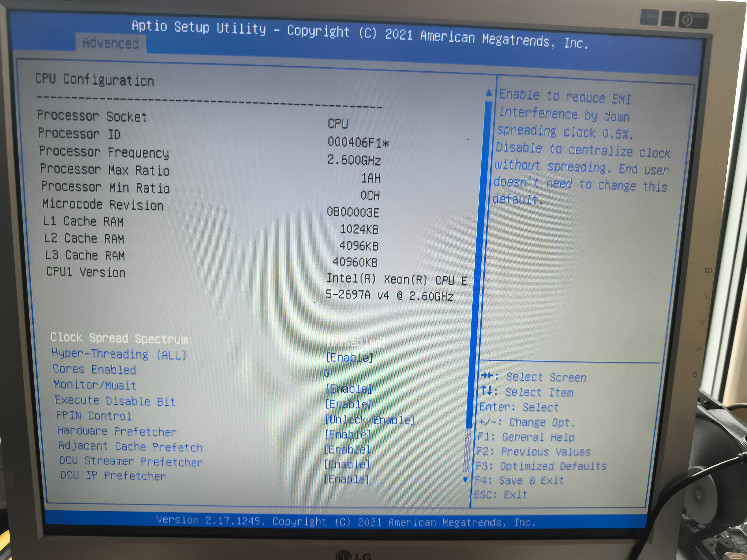Select Execute Disable Bit setting
Viewport: 747px width, 560px height.
tap(115, 401)
